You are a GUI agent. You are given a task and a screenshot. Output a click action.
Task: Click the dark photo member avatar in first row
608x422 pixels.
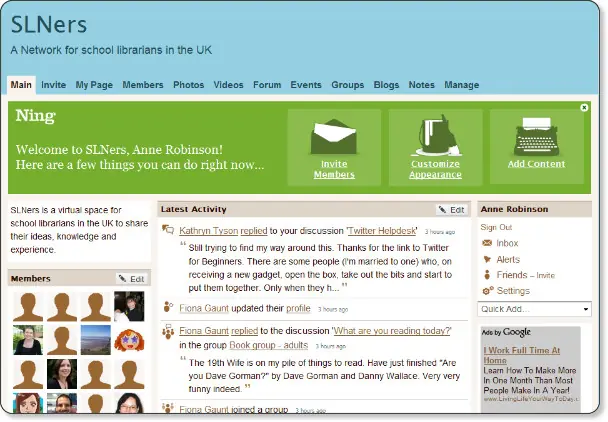(129, 306)
